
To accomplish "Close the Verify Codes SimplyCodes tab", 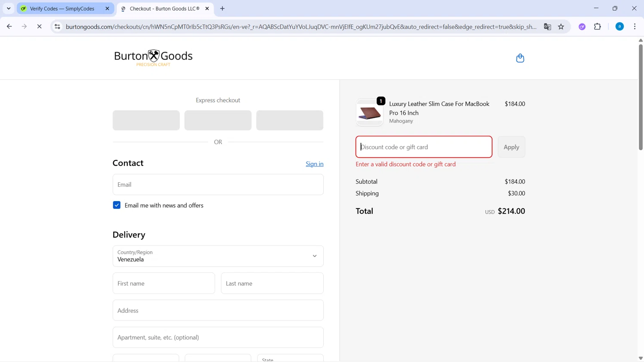I will tap(107, 9).
